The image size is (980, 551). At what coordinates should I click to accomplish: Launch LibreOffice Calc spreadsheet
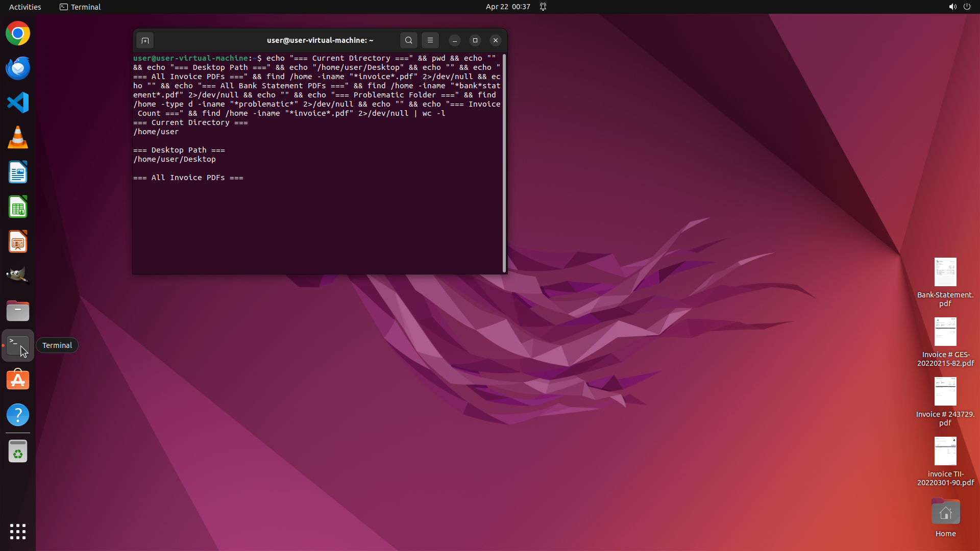18,207
